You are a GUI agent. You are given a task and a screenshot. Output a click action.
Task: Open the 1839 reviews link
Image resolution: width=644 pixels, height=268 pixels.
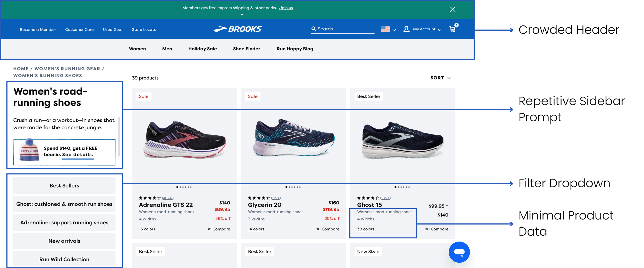[x=385, y=198]
